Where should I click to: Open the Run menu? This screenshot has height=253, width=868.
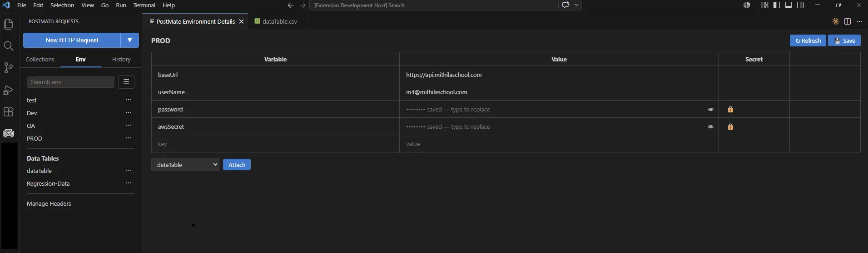pos(121,5)
